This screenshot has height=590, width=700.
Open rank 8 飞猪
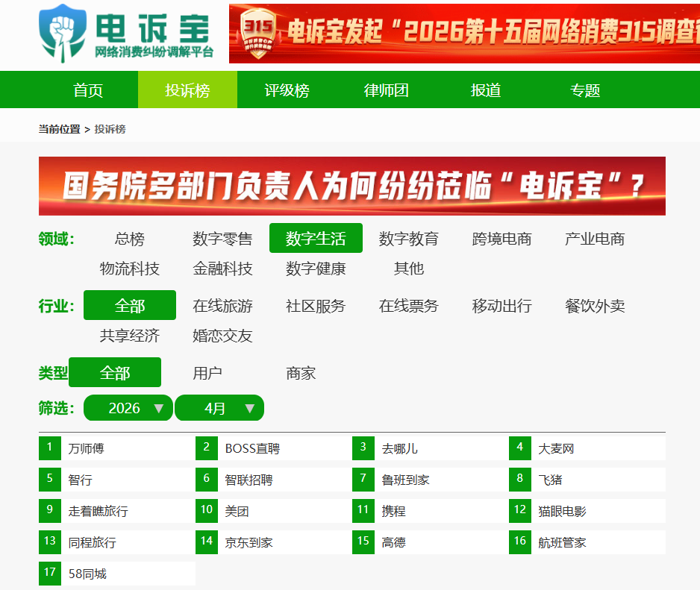pos(587,480)
